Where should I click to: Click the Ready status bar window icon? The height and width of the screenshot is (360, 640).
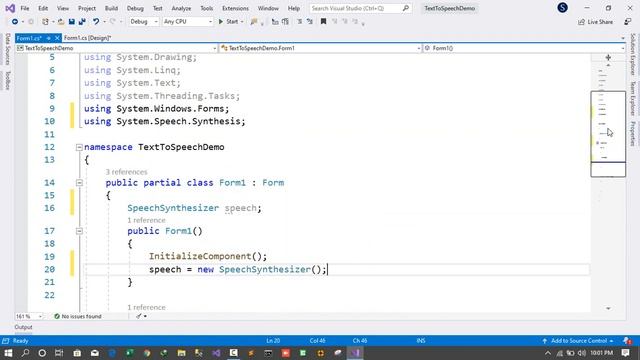coord(5,341)
